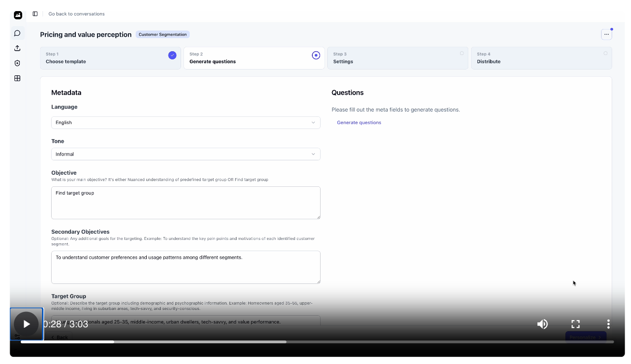Viewport: 631px width, 364px height.
Task: Select the shield security icon in sidebar
Action: 17,63
